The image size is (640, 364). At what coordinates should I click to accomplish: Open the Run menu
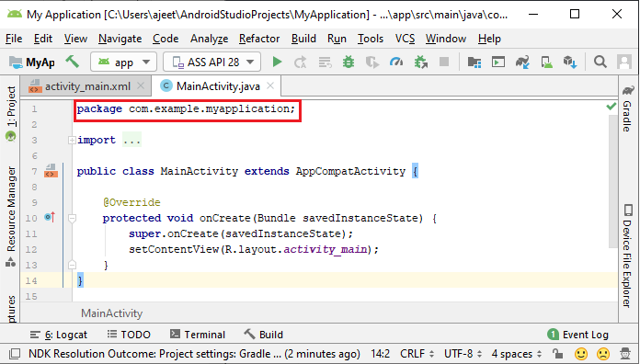click(337, 39)
